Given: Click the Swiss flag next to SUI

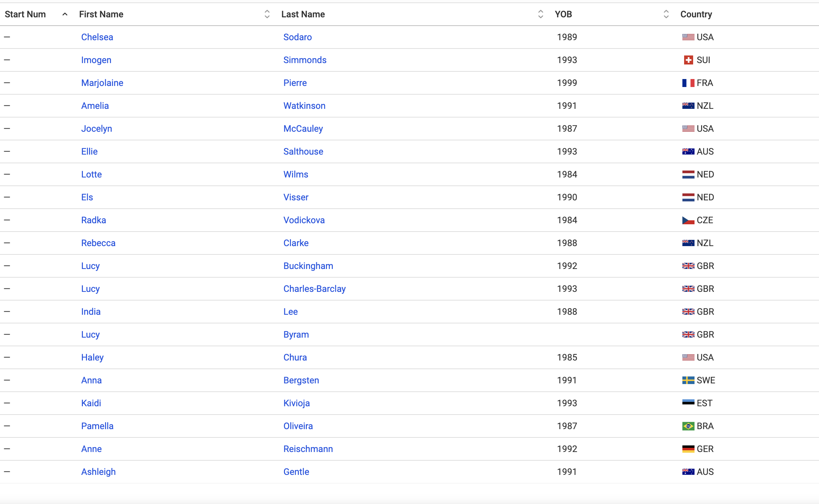Looking at the screenshot, I should click(x=688, y=60).
